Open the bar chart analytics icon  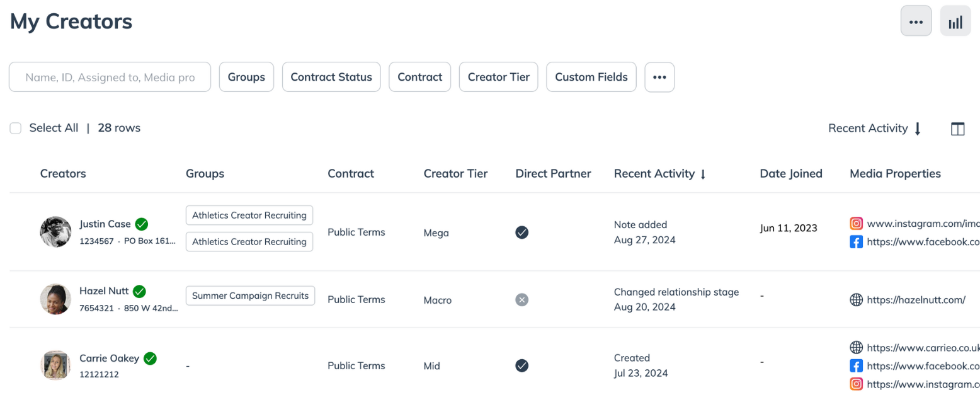pos(955,21)
